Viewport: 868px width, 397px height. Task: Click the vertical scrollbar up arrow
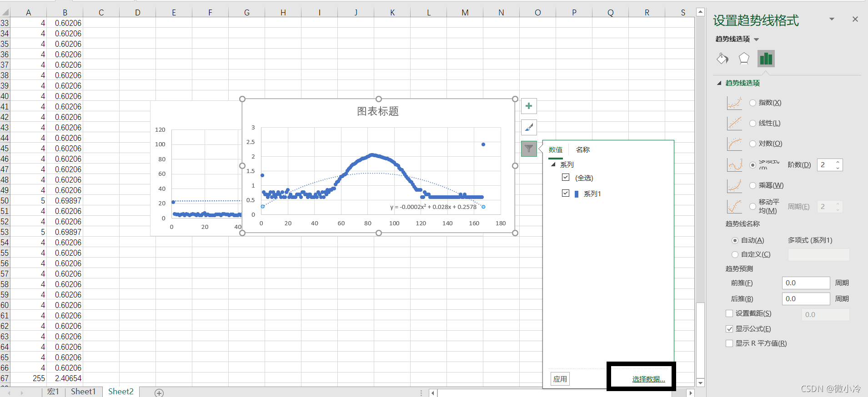coord(701,12)
